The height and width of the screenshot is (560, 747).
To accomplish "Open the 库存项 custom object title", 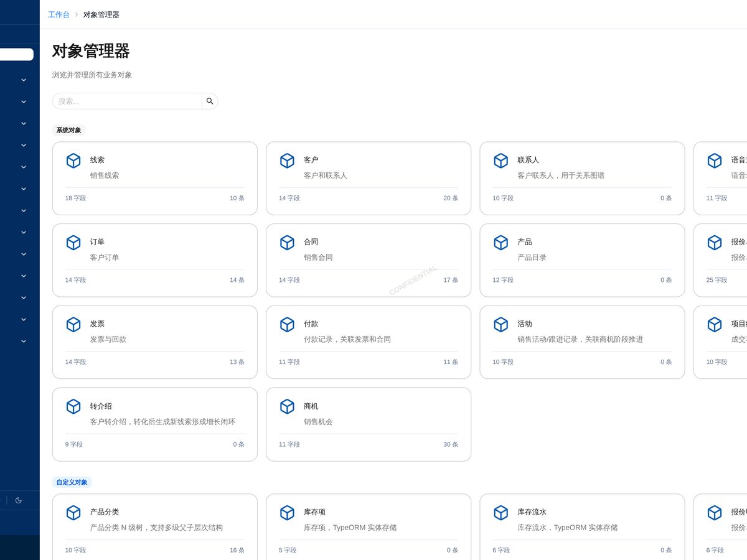I will click(x=314, y=512).
